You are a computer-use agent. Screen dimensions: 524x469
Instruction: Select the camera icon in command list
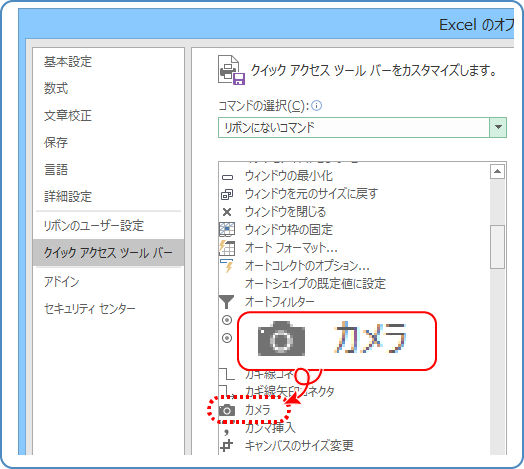click(227, 410)
